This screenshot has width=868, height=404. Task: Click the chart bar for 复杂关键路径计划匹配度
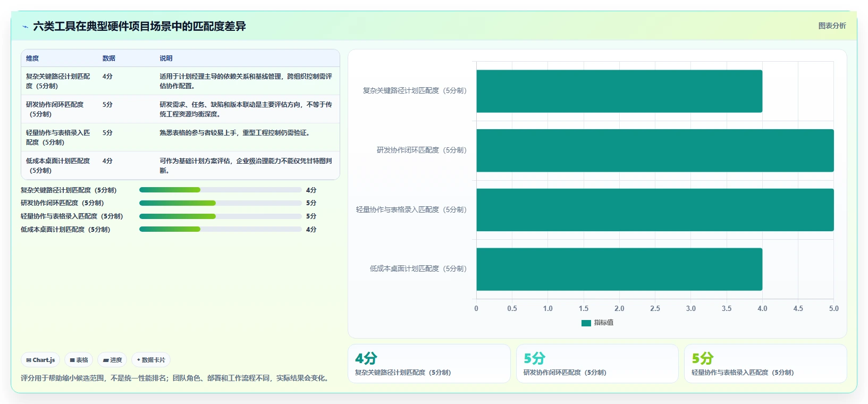point(619,91)
